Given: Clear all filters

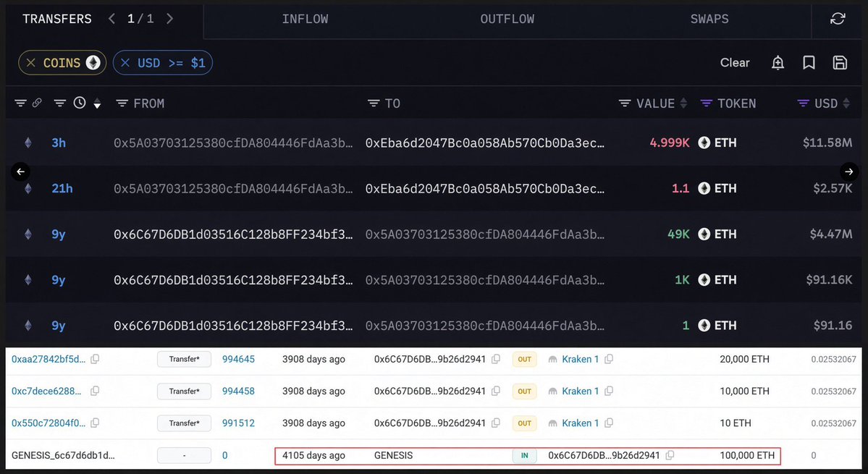Looking at the screenshot, I should (735, 62).
